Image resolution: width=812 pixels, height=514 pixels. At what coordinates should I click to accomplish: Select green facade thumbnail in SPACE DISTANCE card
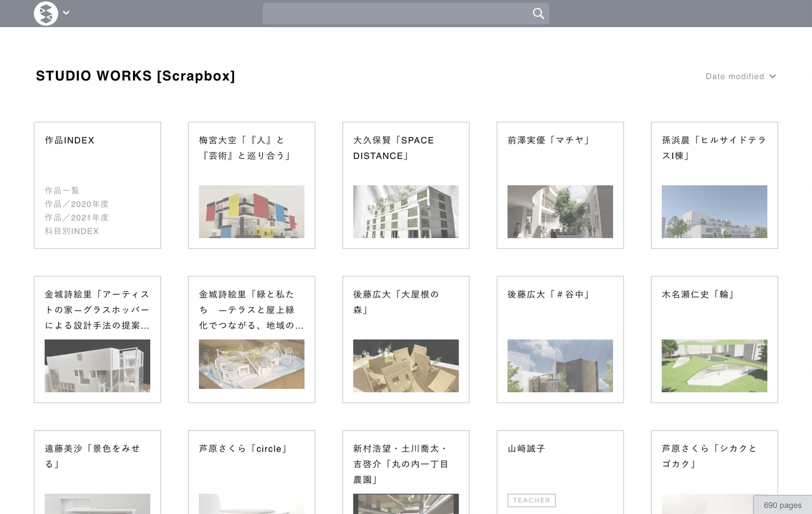coord(406,211)
